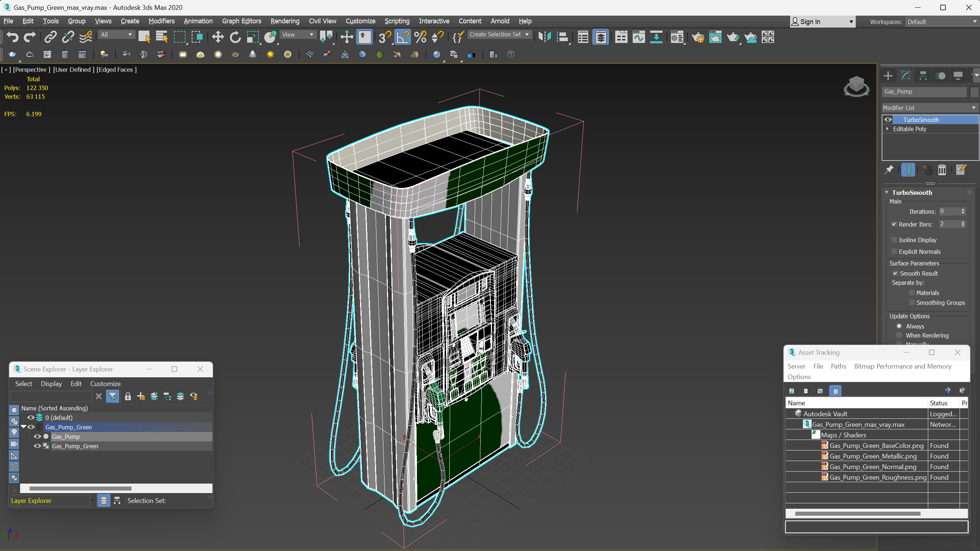Image resolution: width=980 pixels, height=551 pixels.
Task: Expand the Editable Poly stack entry
Action: (x=887, y=129)
